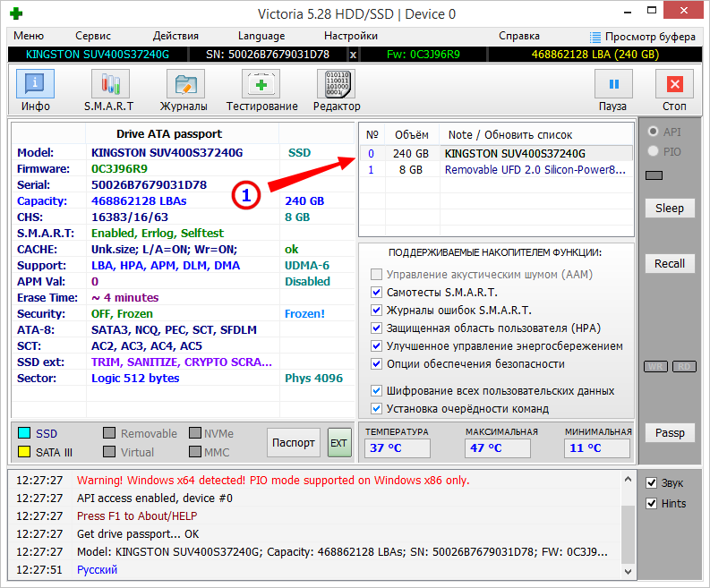
Task: Click Note / Обновить список header
Action: point(509,135)
